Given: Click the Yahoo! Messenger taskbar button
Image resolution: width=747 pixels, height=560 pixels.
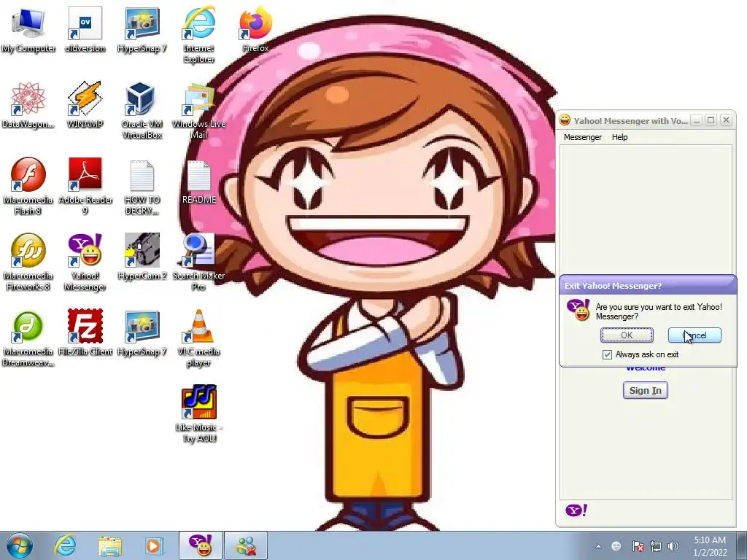Looking at the screenshot, I should (x=201, y=545).
